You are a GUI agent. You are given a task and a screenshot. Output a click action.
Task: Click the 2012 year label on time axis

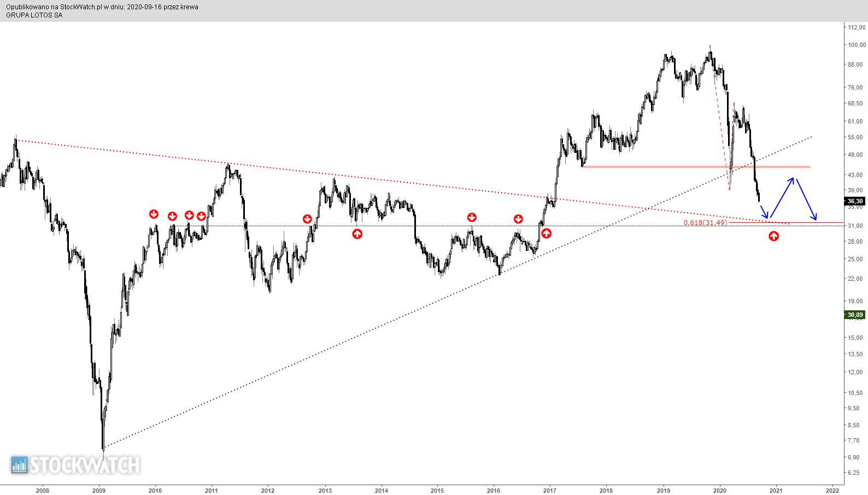point(268,490)
